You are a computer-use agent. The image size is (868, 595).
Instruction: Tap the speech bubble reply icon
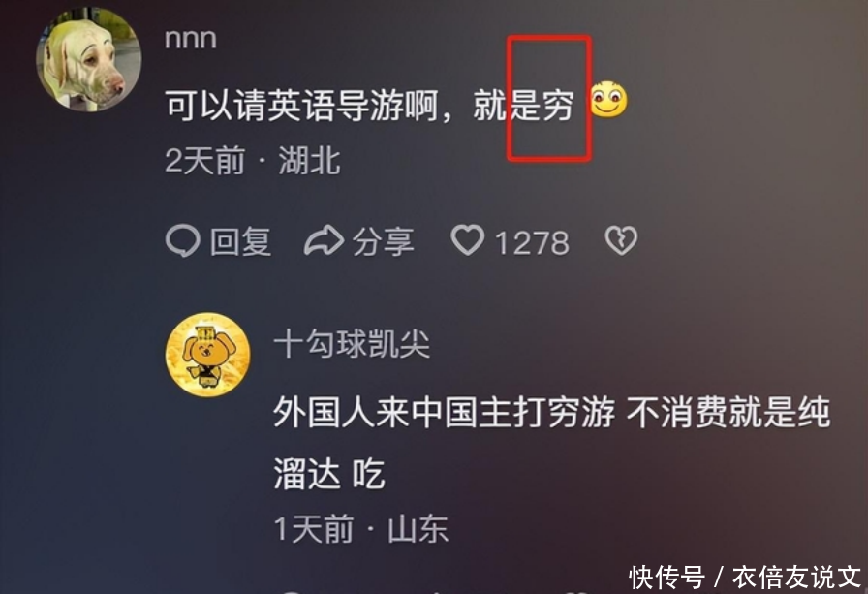click(183, 242)
